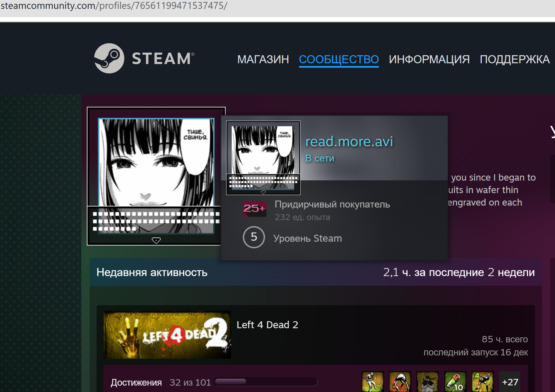Click the achievements progress bar

tap(266, 382)
